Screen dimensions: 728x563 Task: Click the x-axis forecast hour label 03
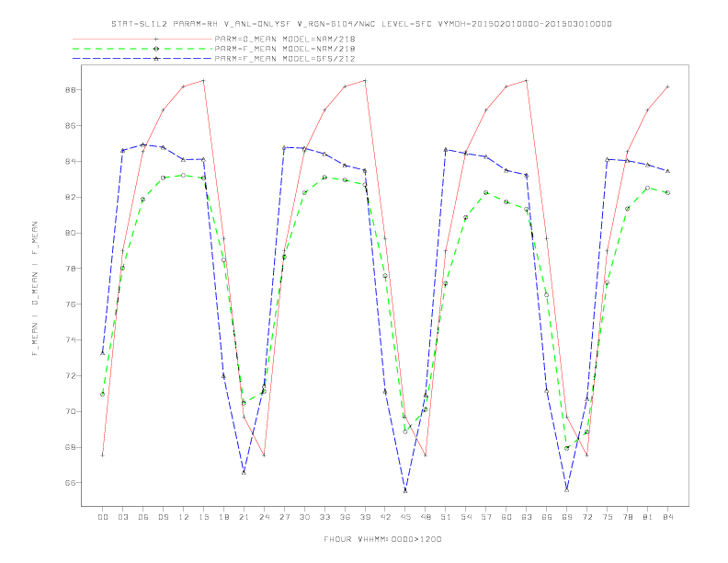point(122,517)
